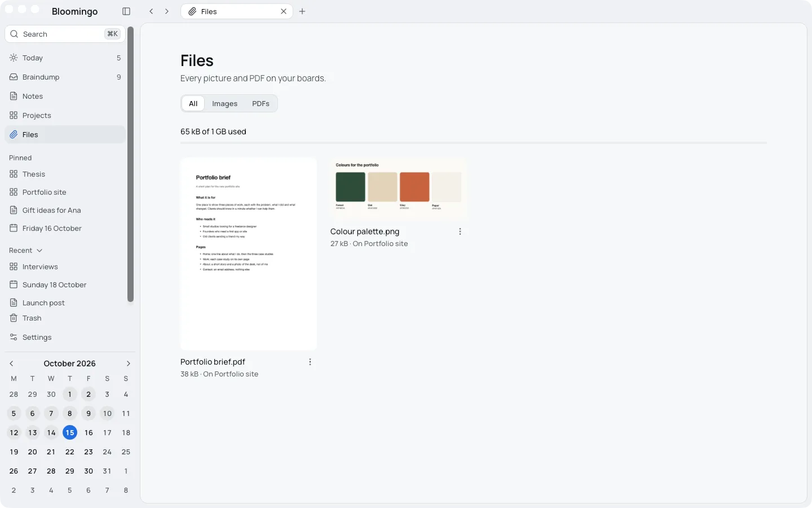Open the recent Interviews board
The height and width of the screenshot is (508, 812).
65,266
